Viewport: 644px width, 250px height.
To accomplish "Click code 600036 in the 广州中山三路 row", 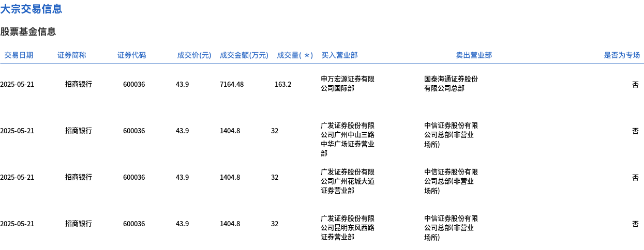I will point(134,131).
